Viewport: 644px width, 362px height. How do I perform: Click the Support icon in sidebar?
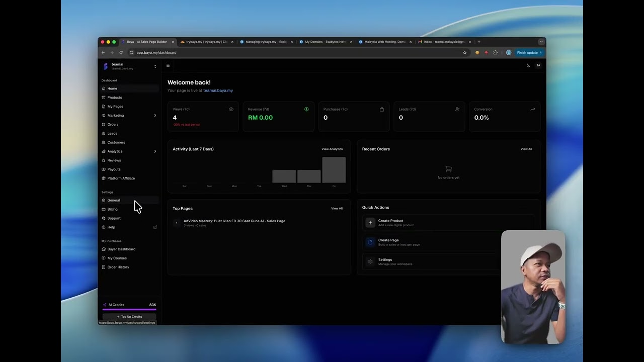(x=104, y=218)
